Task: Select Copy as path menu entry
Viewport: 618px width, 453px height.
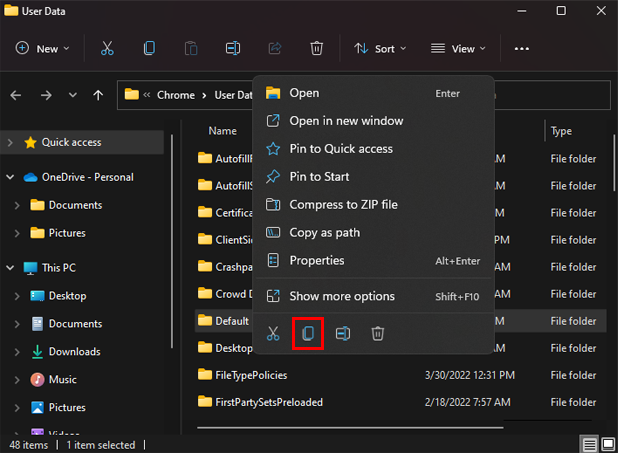Action: pos(324,232)
